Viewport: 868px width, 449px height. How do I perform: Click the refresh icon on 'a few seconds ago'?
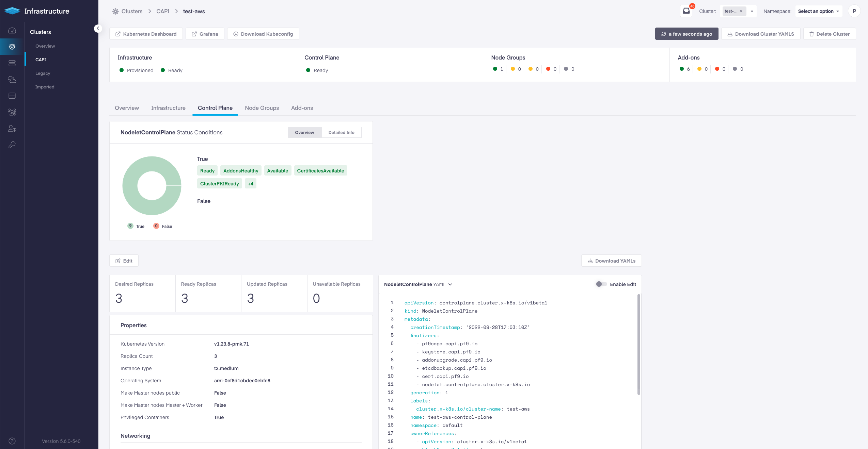tap(664, 34)
